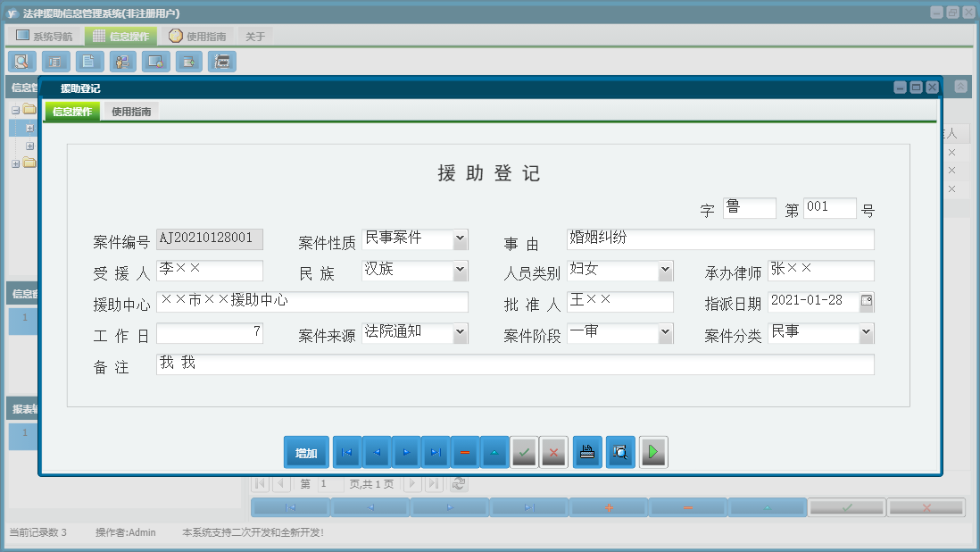Switch to 信息操作 tab inside 援助登记 dialog
980x552 pixels.
click(x=72, y=112)
